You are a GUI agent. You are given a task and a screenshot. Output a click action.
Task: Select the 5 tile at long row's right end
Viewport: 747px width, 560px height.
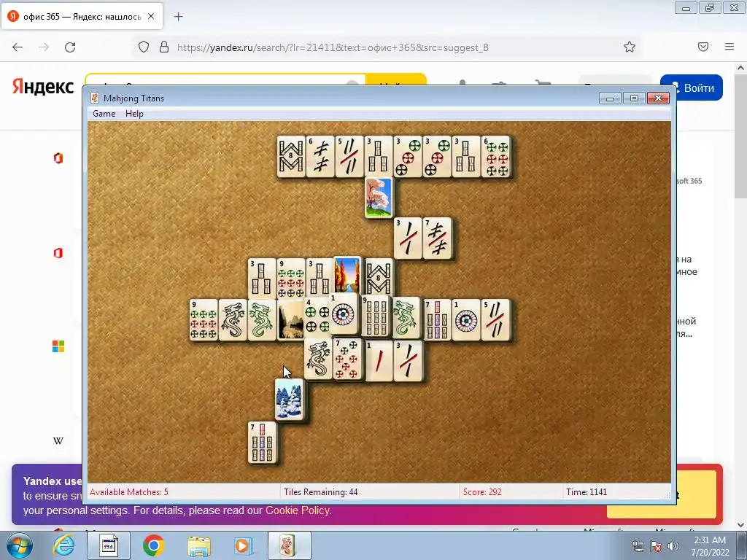pyautogui.click(x=495, y=320)
